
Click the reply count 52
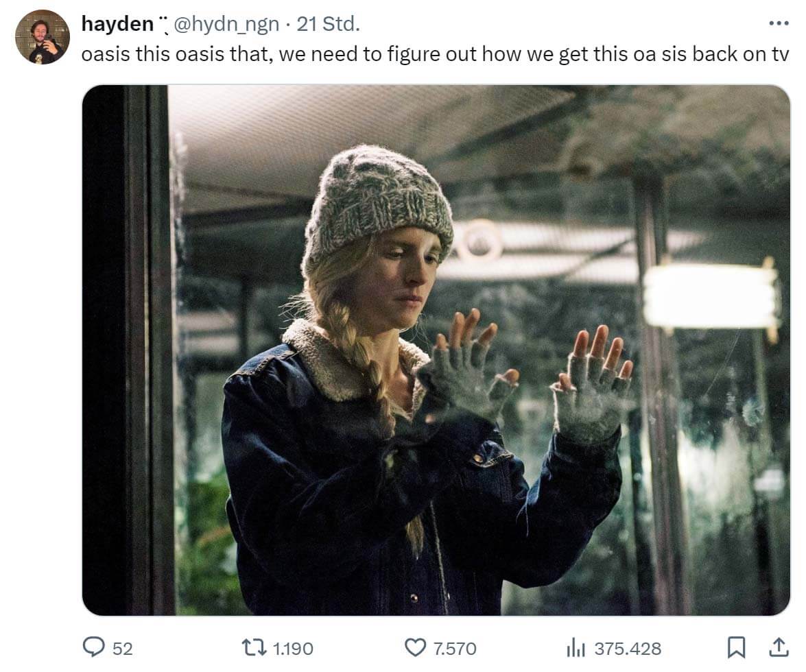tap(122, 649)
